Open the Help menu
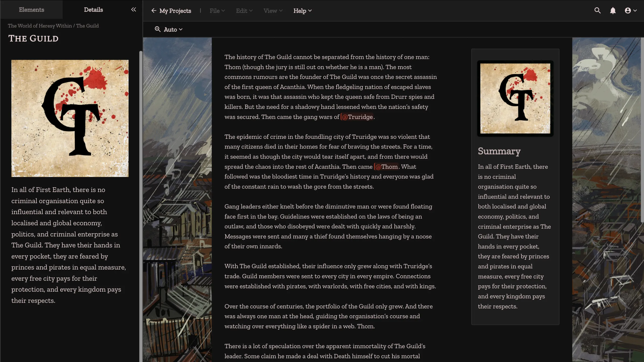Image resolution: width=644 pixels, height=362 pixels. [302, 11]
